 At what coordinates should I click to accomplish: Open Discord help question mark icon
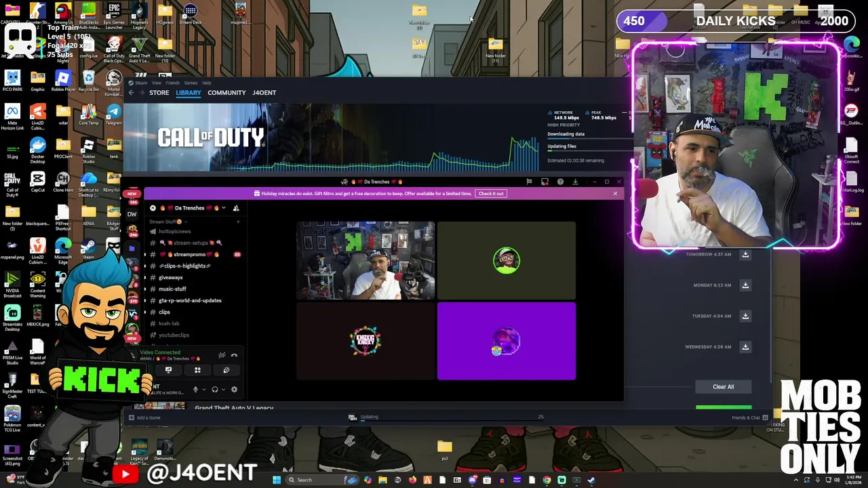(560, 182)
